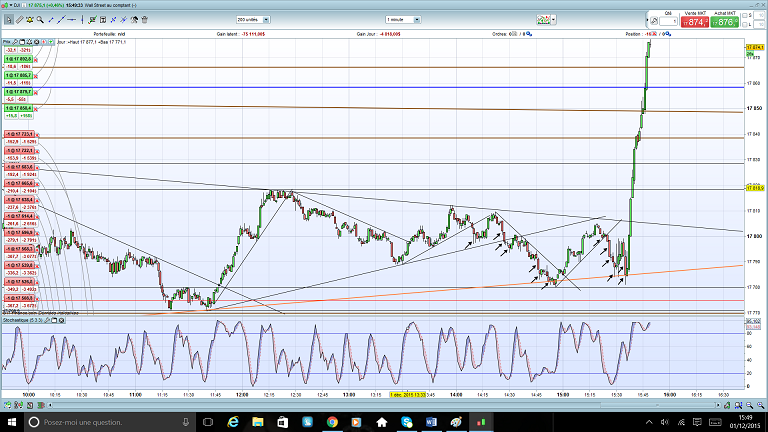Click the Prix panel label
The width and height of the screenshot is (768, 432).
click(x=6, y=42)
